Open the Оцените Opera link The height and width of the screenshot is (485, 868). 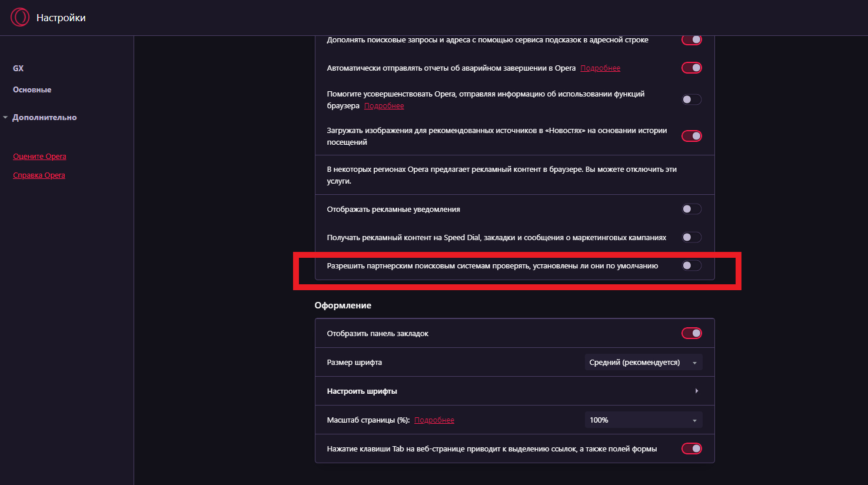tap(39, 156)
